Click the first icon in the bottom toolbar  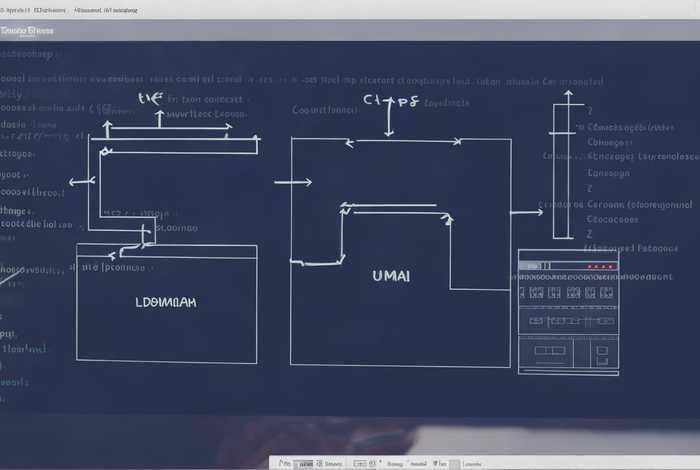(x=284, y=464)
